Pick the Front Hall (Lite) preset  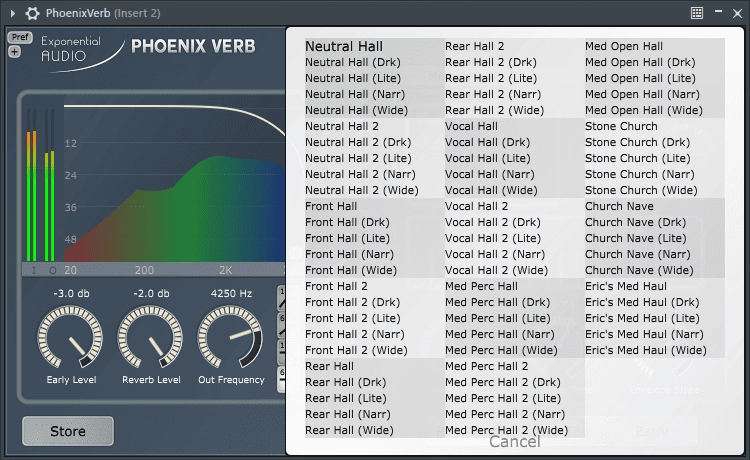pos(348,238)
